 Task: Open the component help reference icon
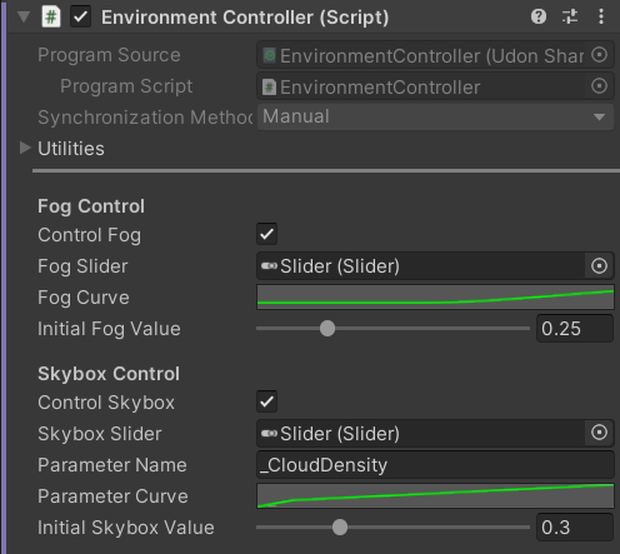click(x=538, y=17)
